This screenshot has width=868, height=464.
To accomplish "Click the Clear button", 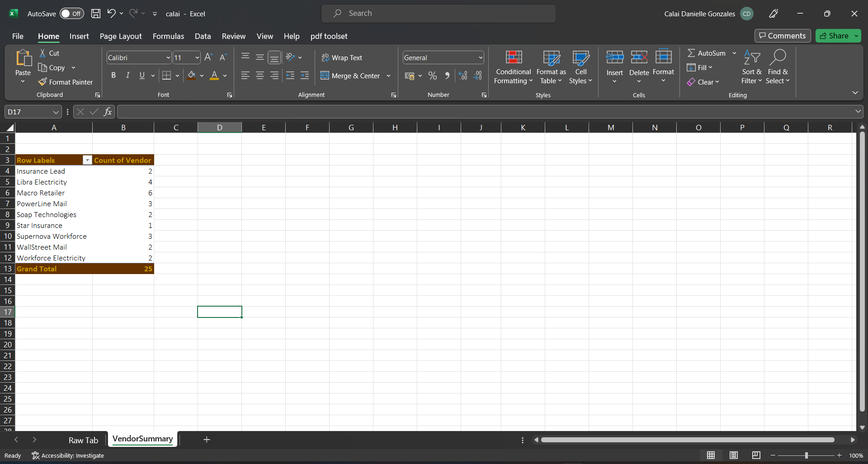I will click(x=703, y=82).
